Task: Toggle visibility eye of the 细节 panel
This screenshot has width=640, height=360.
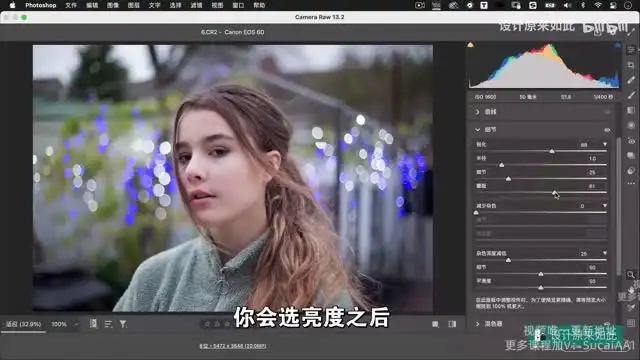Action: (x=607, y=130)
